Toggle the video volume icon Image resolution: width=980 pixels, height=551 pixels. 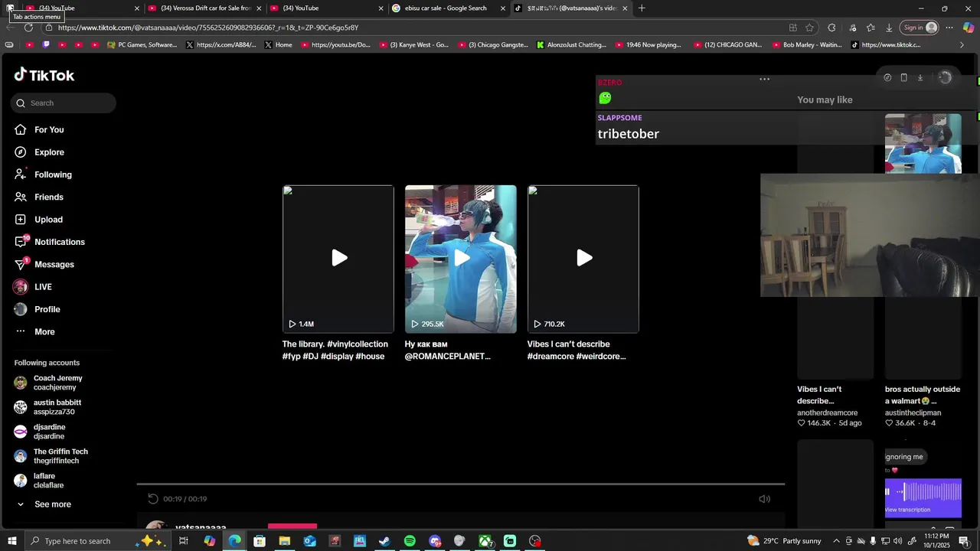tap(764, 499)
